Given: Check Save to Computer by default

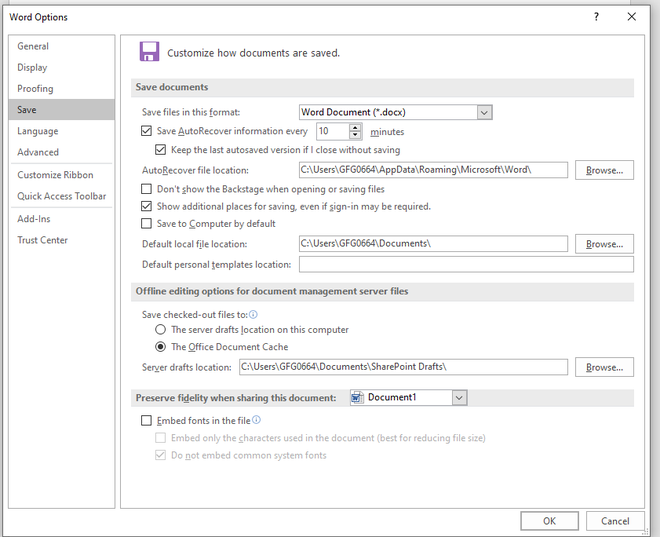Looking at the screenshot, I should click(148, 224).
